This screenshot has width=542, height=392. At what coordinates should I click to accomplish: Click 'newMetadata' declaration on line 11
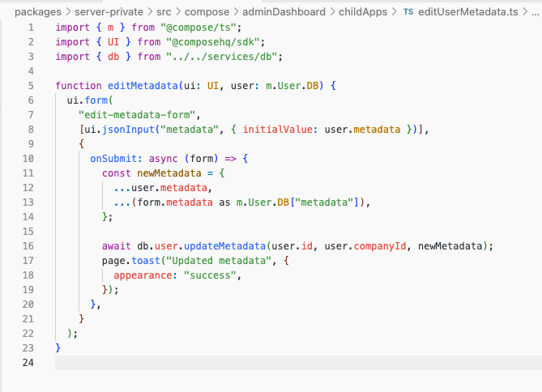click(169, 173)
